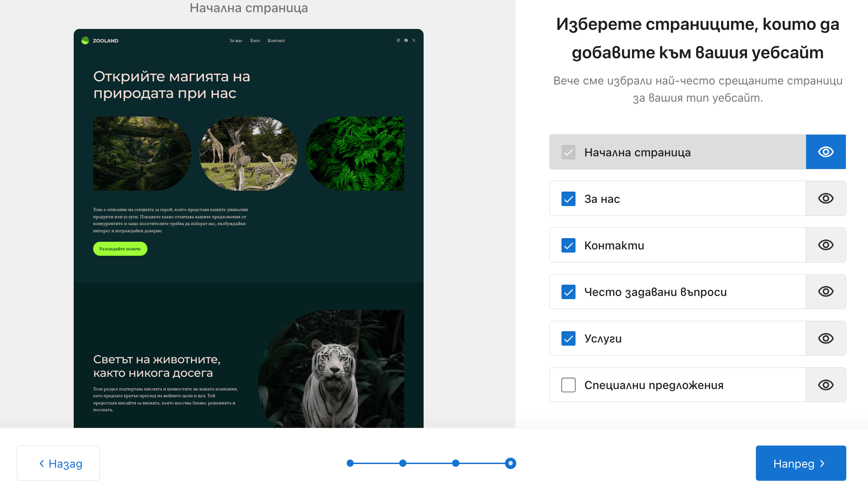Viewport: 868px width, 488px height.
Task: Click the Instagram icon in preview header
Action: point(398,41)
